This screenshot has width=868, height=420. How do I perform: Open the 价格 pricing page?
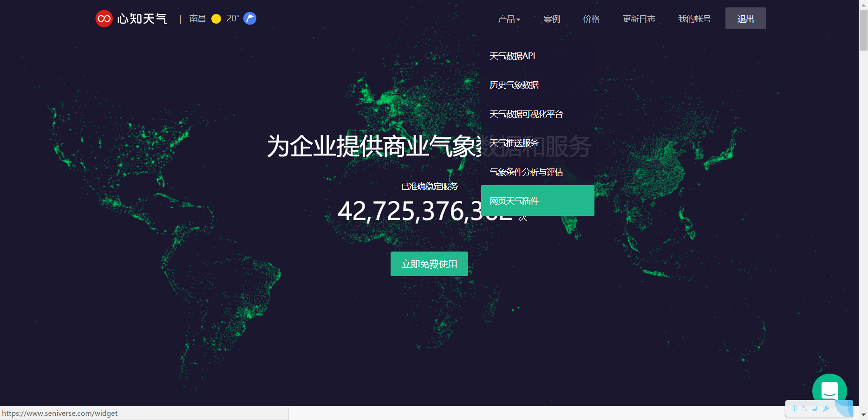coord(591,19)
